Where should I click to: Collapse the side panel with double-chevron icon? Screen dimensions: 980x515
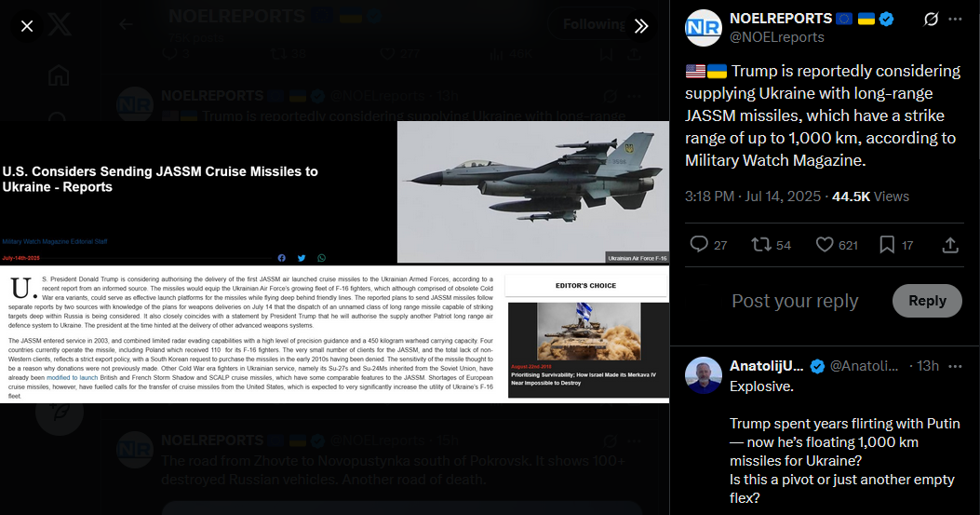pos(641,26)
